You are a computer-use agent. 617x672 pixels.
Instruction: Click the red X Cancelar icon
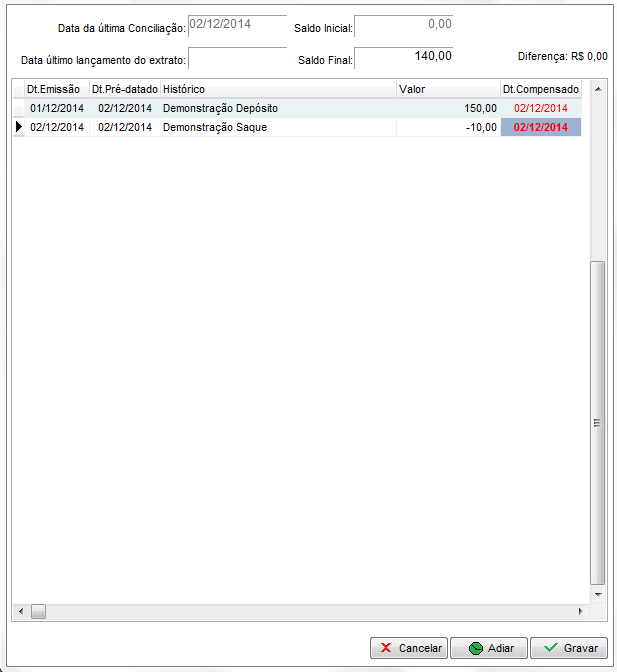coord(386,648)
